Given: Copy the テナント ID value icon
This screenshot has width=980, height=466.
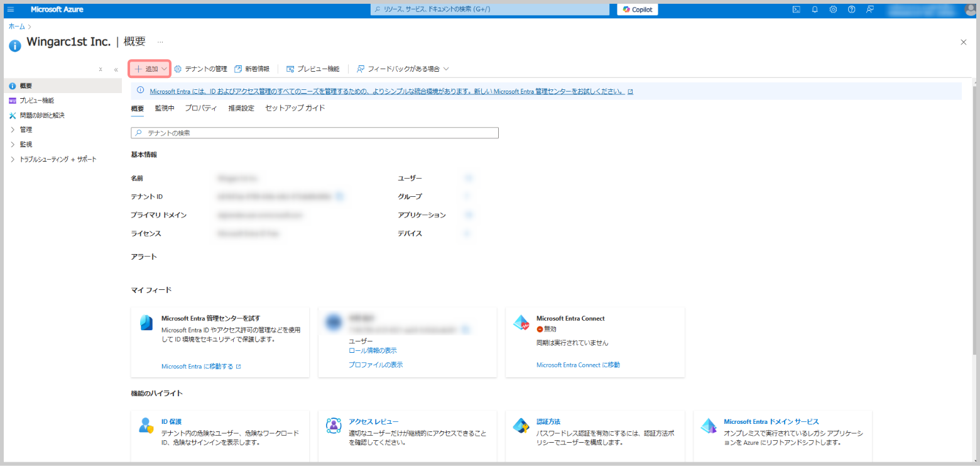Looking at the screenshot, I should click(340, 197).
